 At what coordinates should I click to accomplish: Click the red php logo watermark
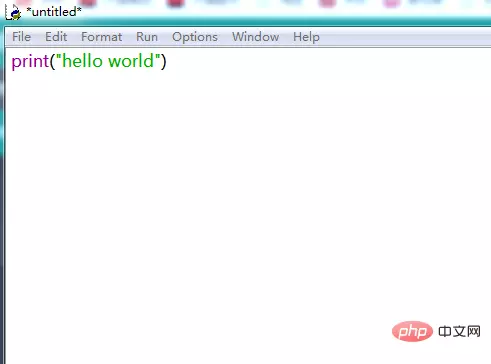(412, 331)
